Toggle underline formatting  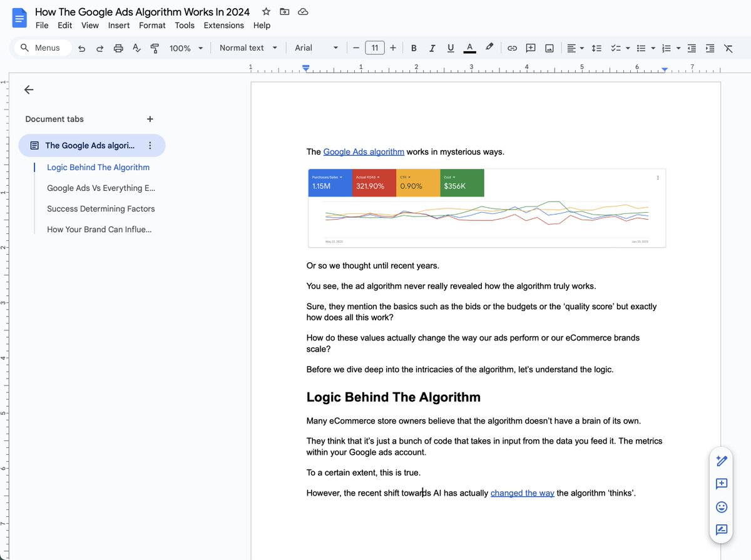pyautogui.click(x=451, y=48)
